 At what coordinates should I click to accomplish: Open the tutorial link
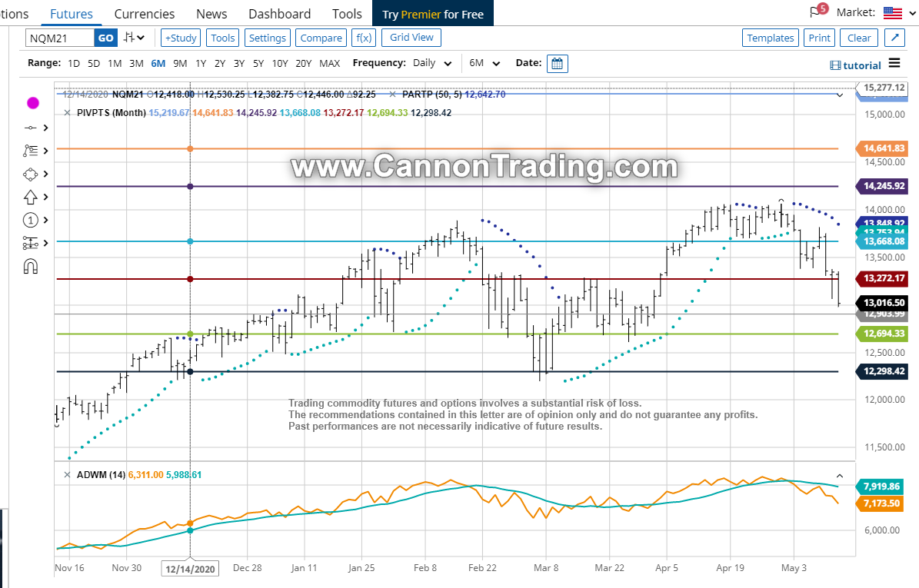855,65
